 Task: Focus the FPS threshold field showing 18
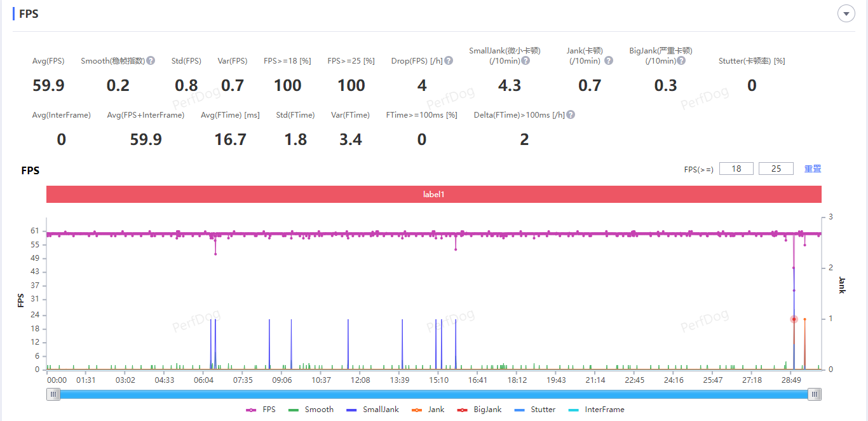point(736,169)
